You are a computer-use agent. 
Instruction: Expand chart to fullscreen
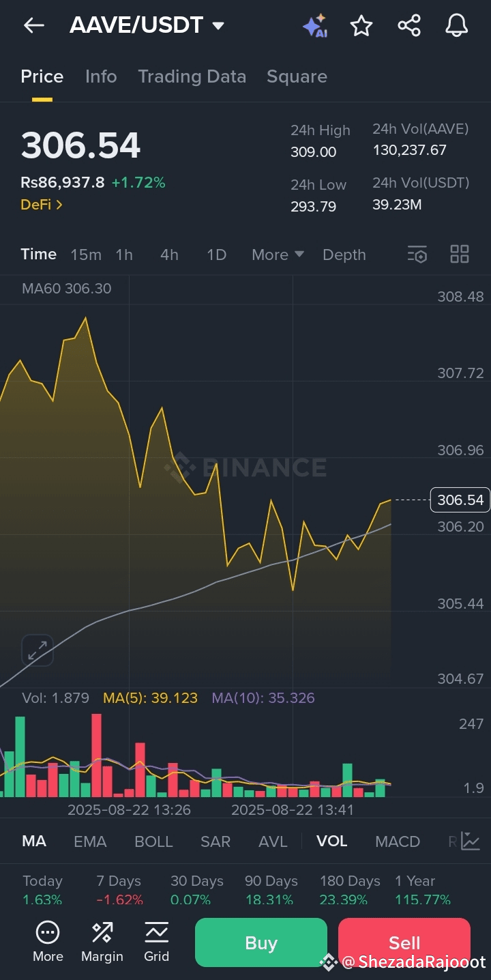coord(38,650)
